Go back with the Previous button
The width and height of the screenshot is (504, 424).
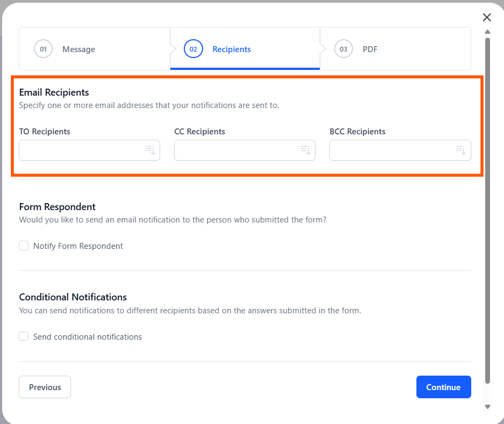pos(45,387)
